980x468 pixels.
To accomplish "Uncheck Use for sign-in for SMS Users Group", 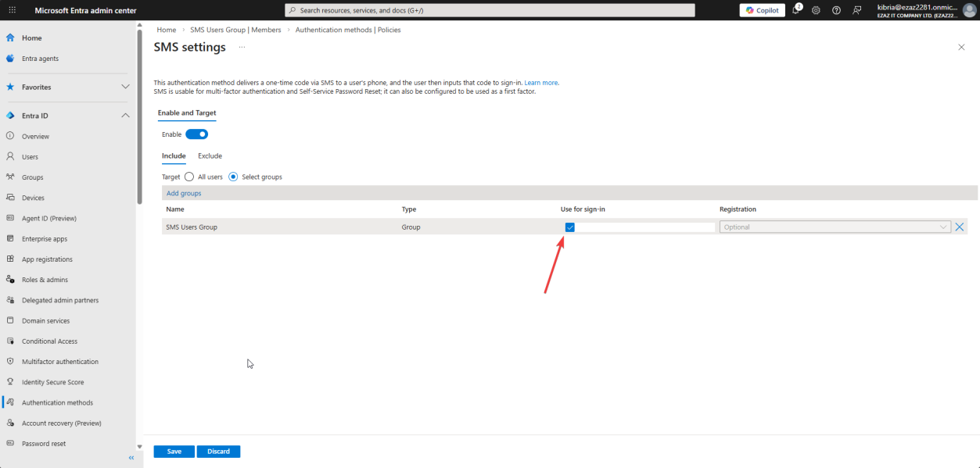I will pyautogui.click(x=570, y=227).
